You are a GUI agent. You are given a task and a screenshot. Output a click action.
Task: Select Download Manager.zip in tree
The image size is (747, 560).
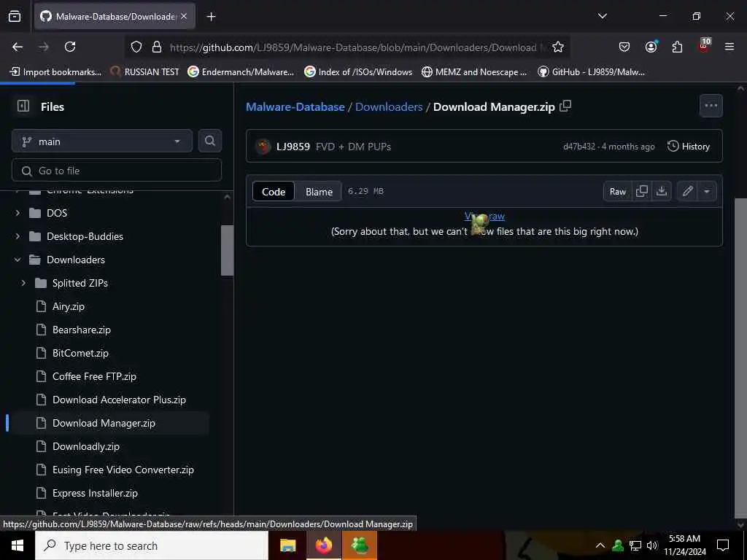(104, 423)
